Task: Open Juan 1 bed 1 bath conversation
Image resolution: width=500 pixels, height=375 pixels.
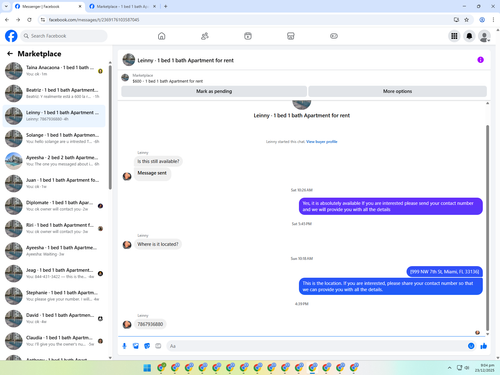Action: [x=54, y=183]
